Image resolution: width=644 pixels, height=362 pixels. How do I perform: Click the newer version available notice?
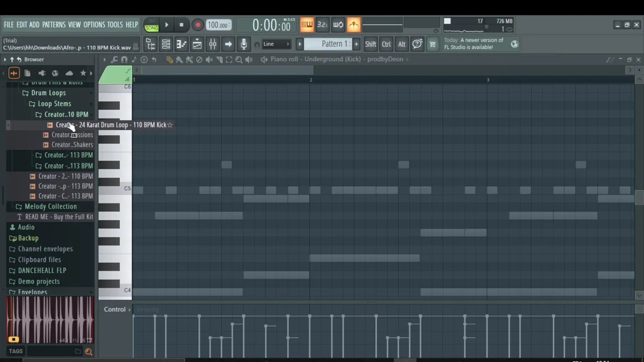[473, 44]
